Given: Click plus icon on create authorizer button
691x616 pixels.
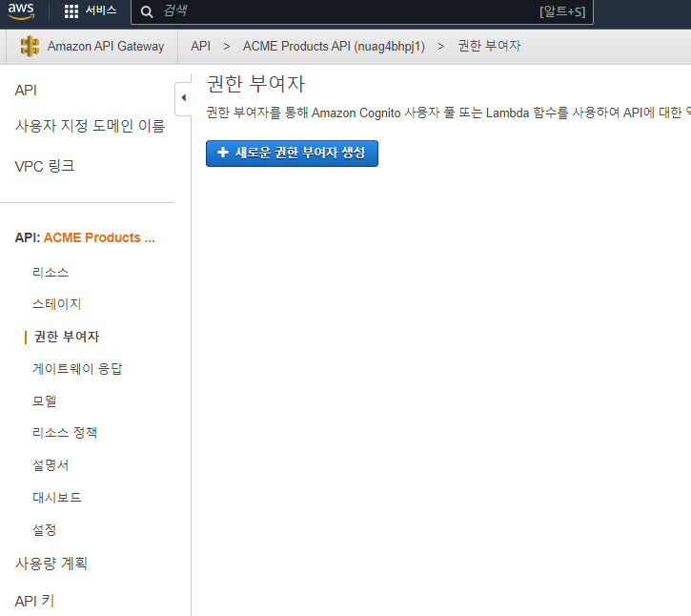Looking at the screenshot, I should [223, 153].
